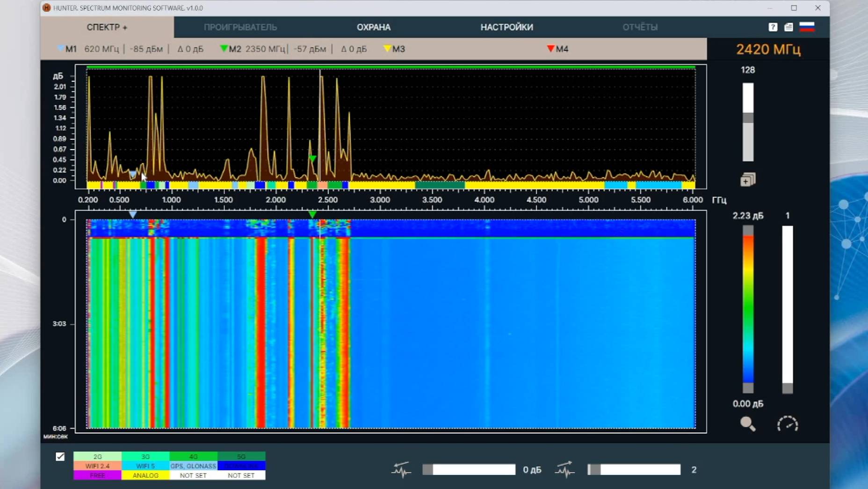Click the green M2 marker above waterfall
This screenshot has width=868, height=489.
[x=312, y=214]
